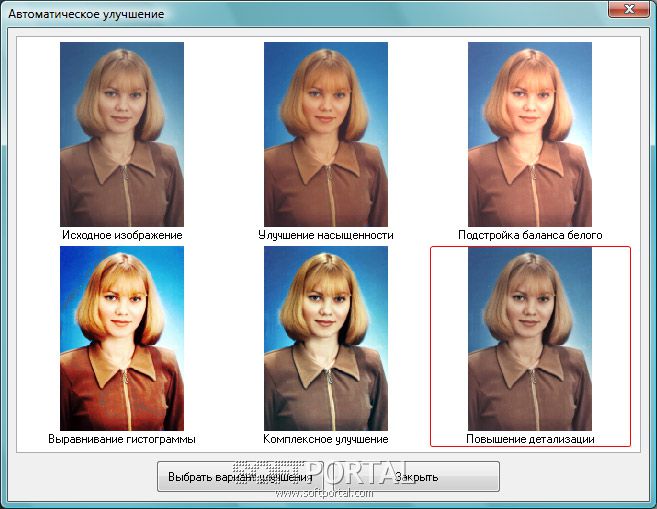Select the Повышение детализации photo thumbnail
The height and width of the screenshot is (509, 657).
coord(530,338)
